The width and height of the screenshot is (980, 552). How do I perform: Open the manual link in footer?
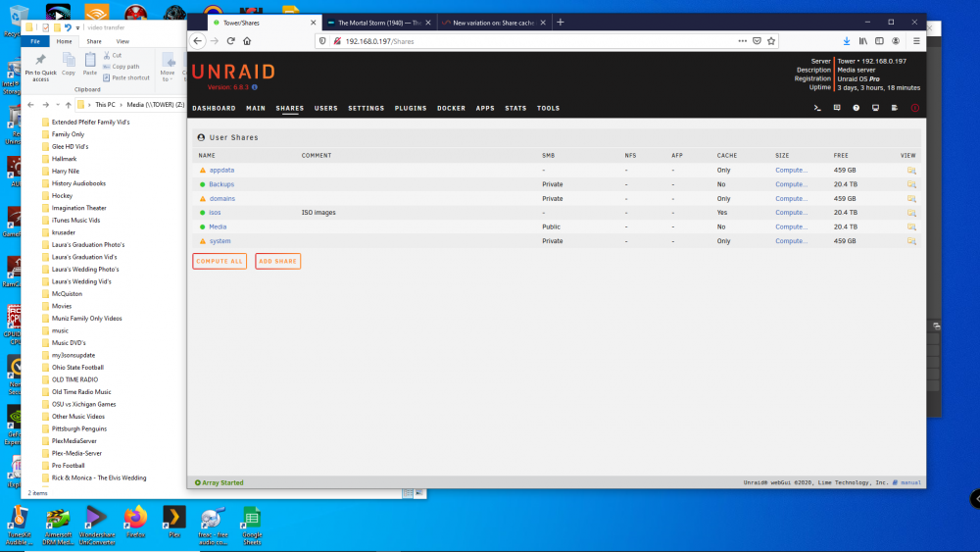(910, 482)
